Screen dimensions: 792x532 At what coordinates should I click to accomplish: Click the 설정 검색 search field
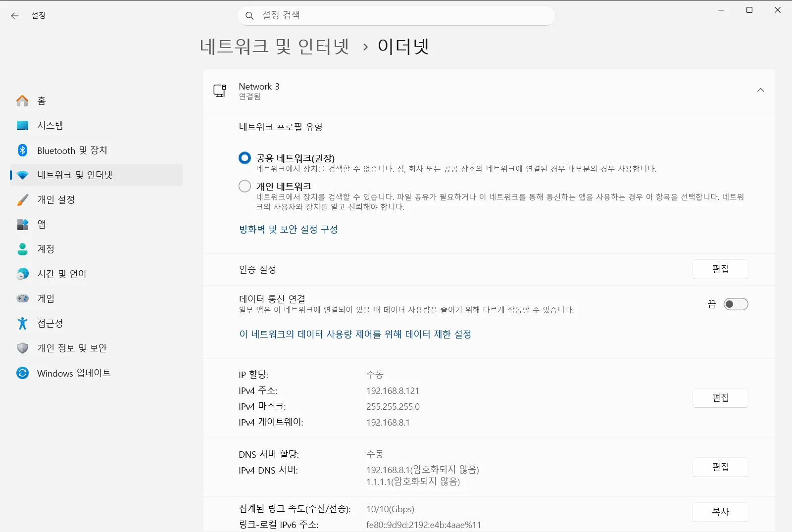pos(396,16)
